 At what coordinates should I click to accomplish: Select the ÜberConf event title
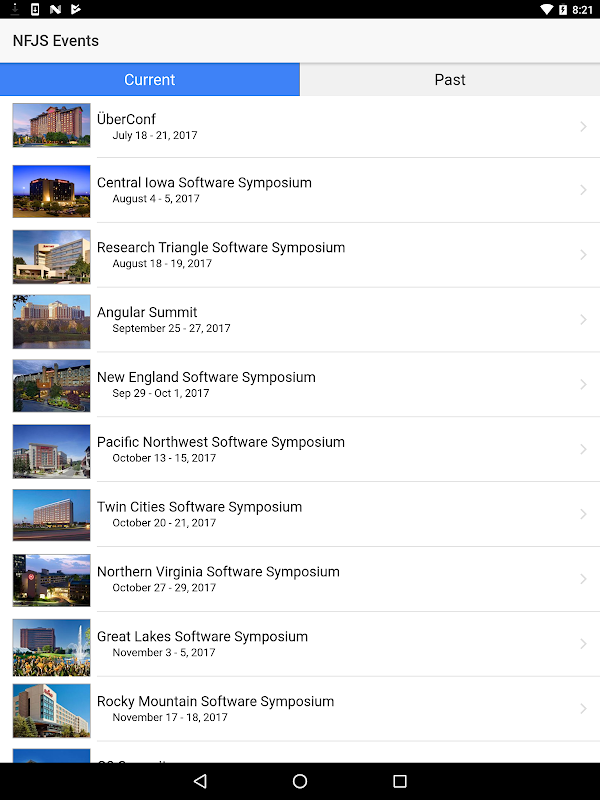point(126,119)
